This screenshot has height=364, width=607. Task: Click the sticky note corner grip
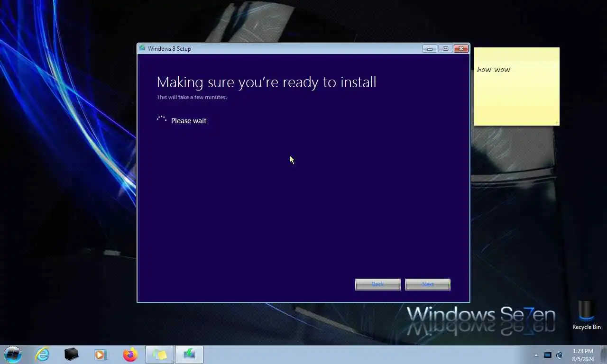click(556, 123)
